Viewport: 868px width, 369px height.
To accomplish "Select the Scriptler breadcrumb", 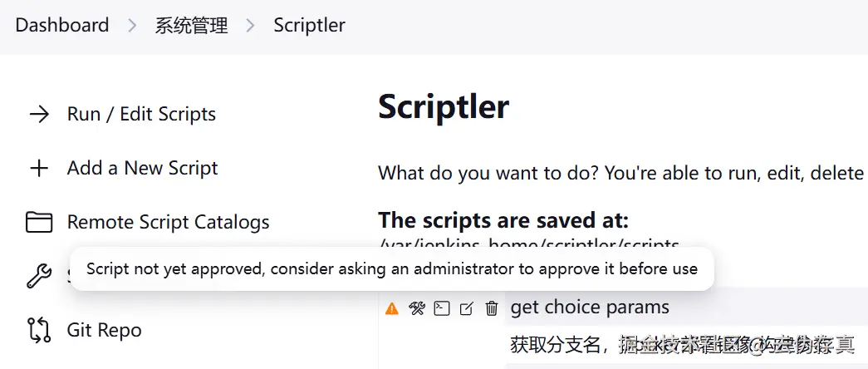I will 310,25.
